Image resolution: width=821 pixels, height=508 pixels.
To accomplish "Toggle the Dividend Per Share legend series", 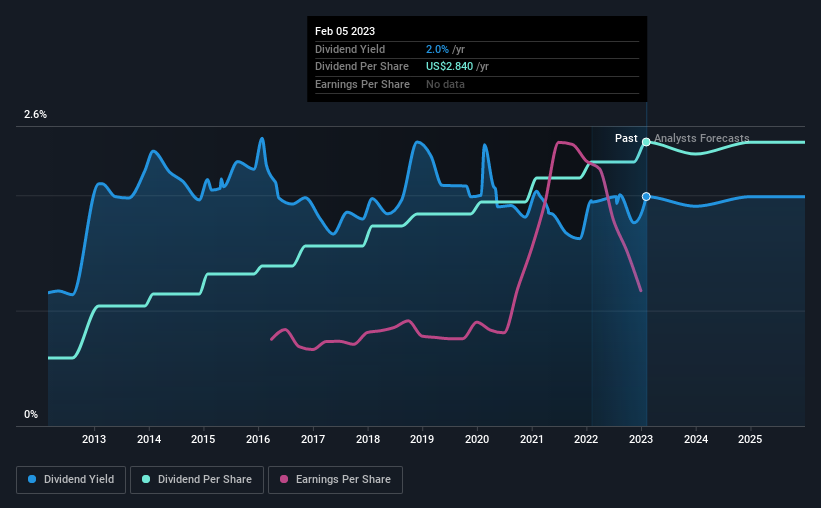I will [197, 480].
